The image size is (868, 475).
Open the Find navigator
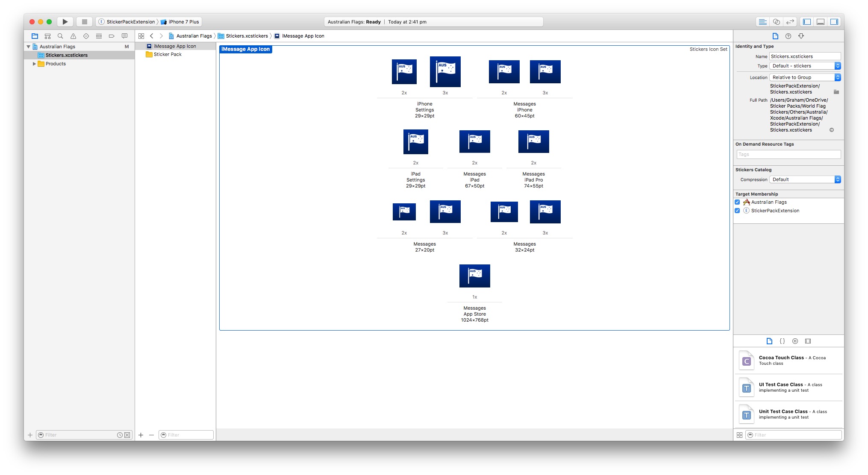pyautogui.click(x=60, y=36)
